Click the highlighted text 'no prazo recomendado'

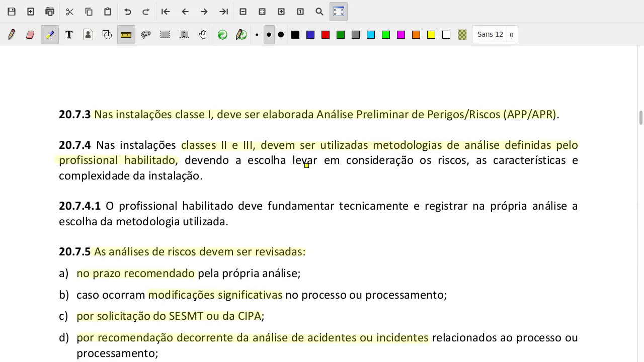point(135,274)
